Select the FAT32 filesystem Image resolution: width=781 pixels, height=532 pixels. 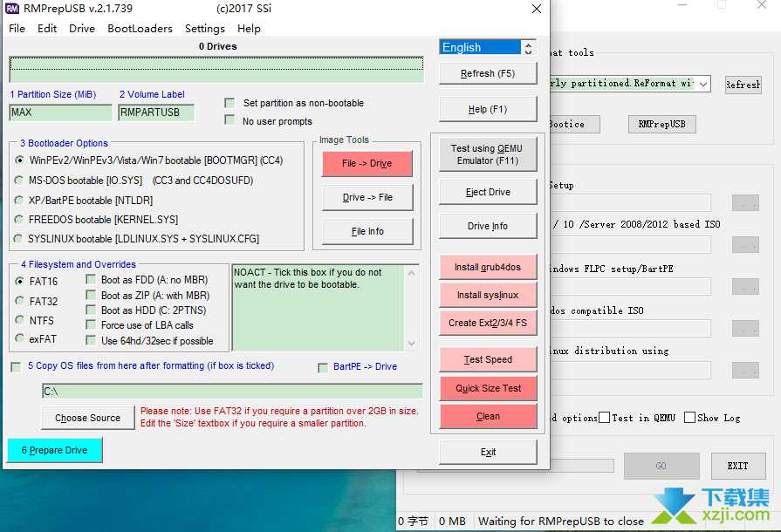19,301
